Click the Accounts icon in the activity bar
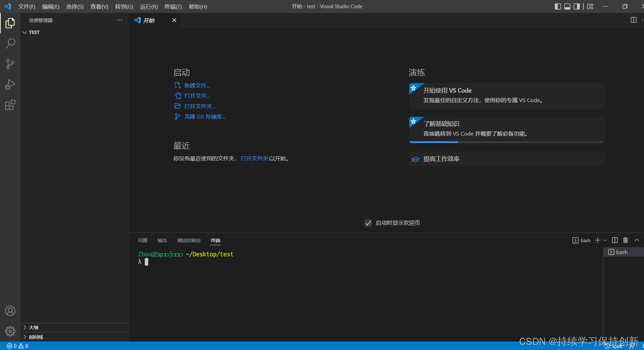644x350 pixels. (10, 311)
